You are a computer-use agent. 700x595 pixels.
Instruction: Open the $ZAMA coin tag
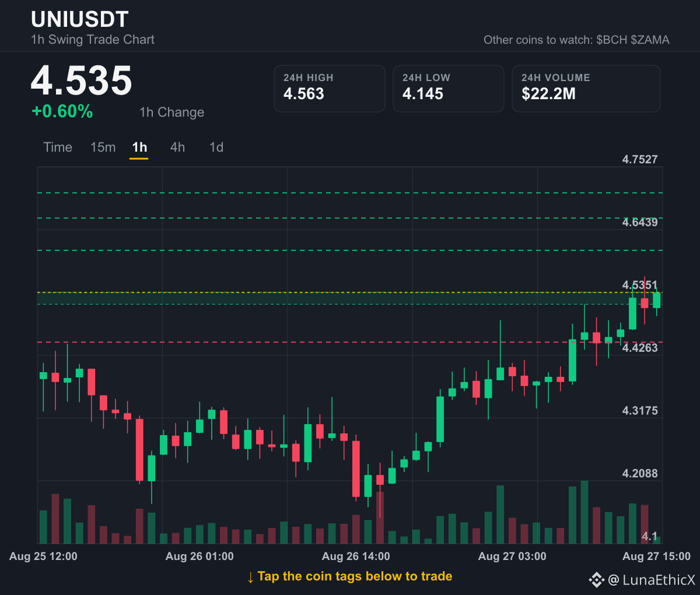(x=650, y=40)
